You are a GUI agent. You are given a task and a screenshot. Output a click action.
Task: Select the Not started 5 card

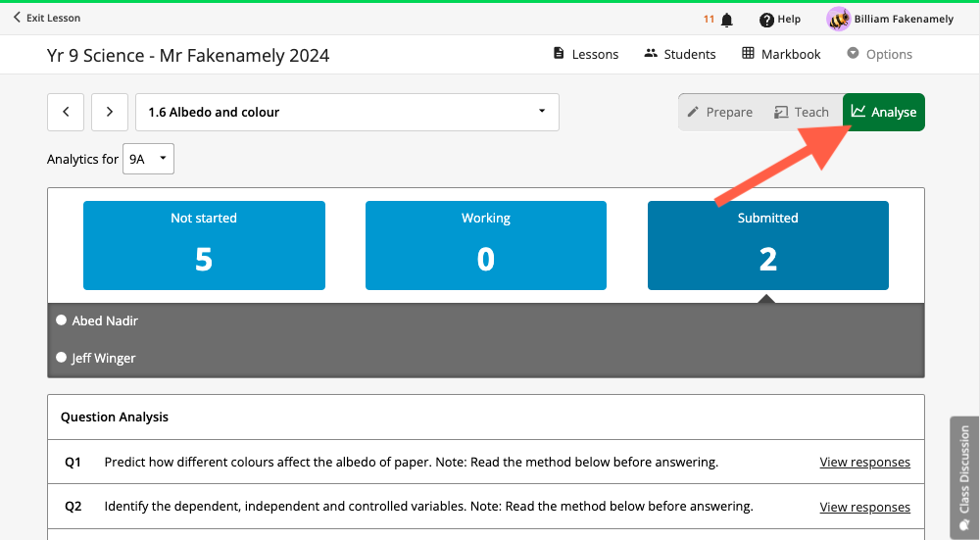coord(204,245)
